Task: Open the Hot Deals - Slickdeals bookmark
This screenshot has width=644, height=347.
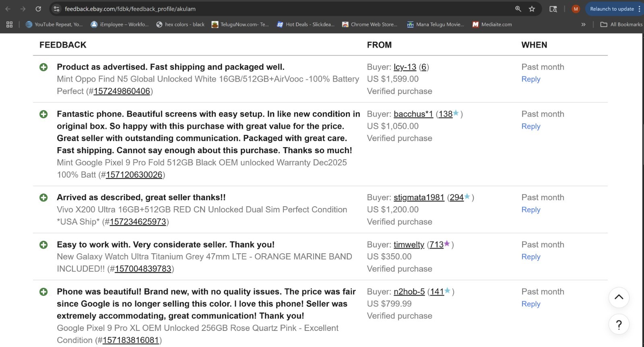Action: [305, 25]
